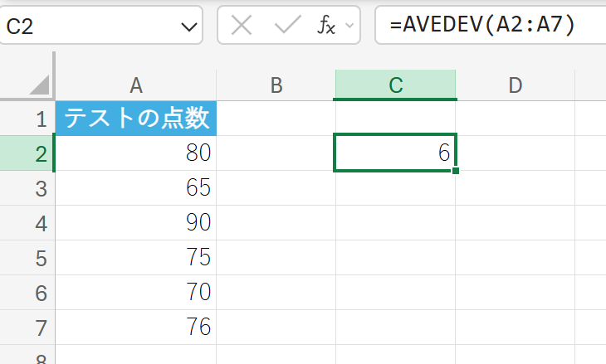Select the cell containing 90
This screenshot has width=606, height=364.
coord(136,223)
